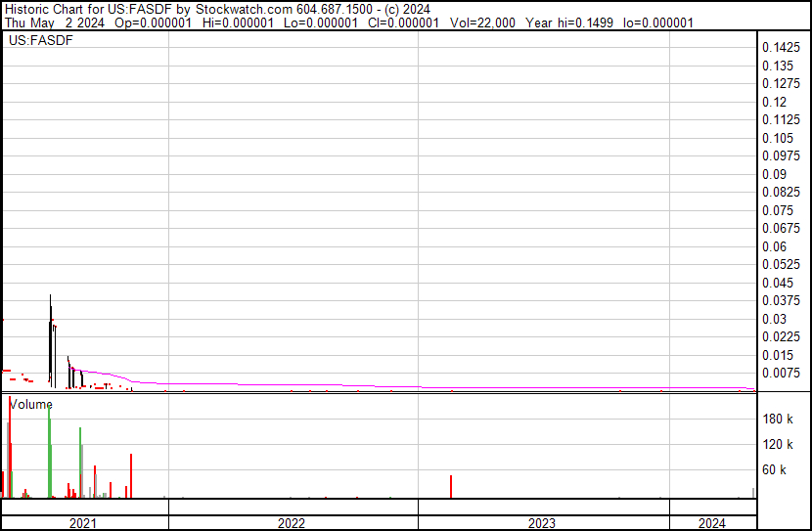Viewport: 812px width, 531px height.
Task: Click the 0.12 price axis label
Action: (x=774, y=102)
